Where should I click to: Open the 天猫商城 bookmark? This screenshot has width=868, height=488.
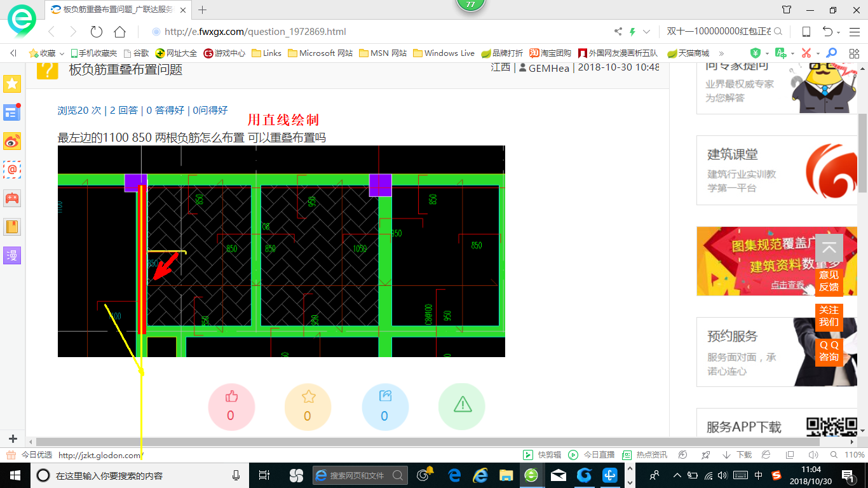click(688, 53)
